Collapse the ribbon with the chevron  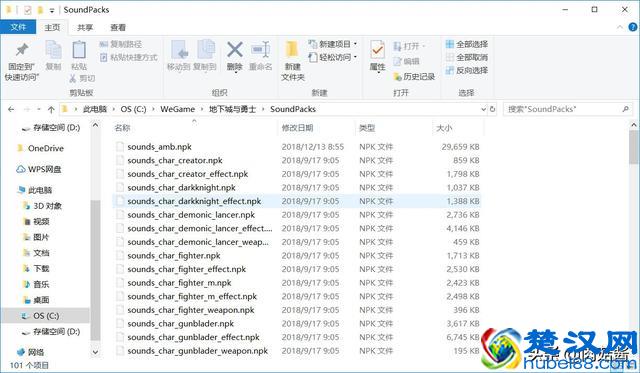[x=620, y=27]
